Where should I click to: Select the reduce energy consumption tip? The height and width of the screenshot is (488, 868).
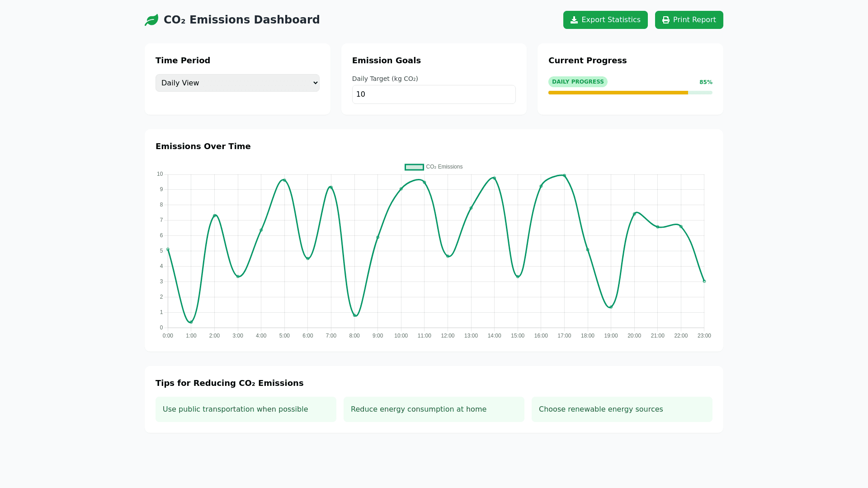(434, 409)
